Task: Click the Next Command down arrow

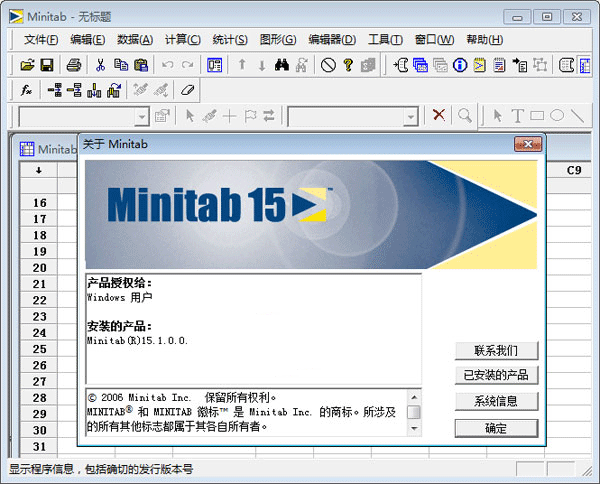Action: [262, 65]
